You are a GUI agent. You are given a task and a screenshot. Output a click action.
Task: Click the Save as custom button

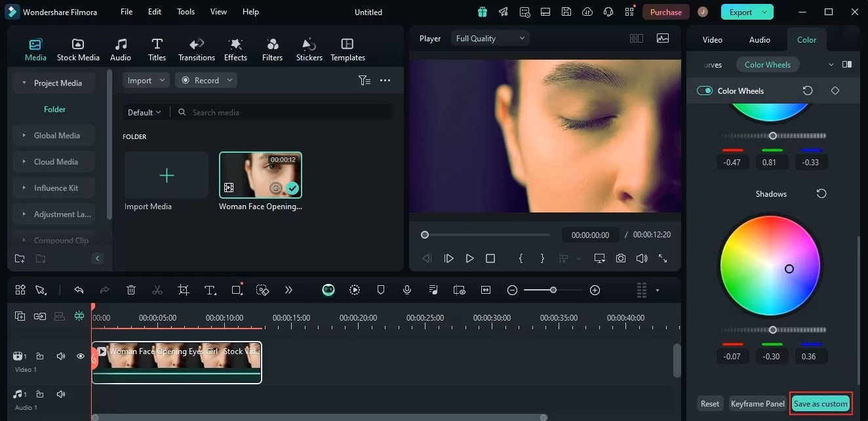(x=820, y=403)
